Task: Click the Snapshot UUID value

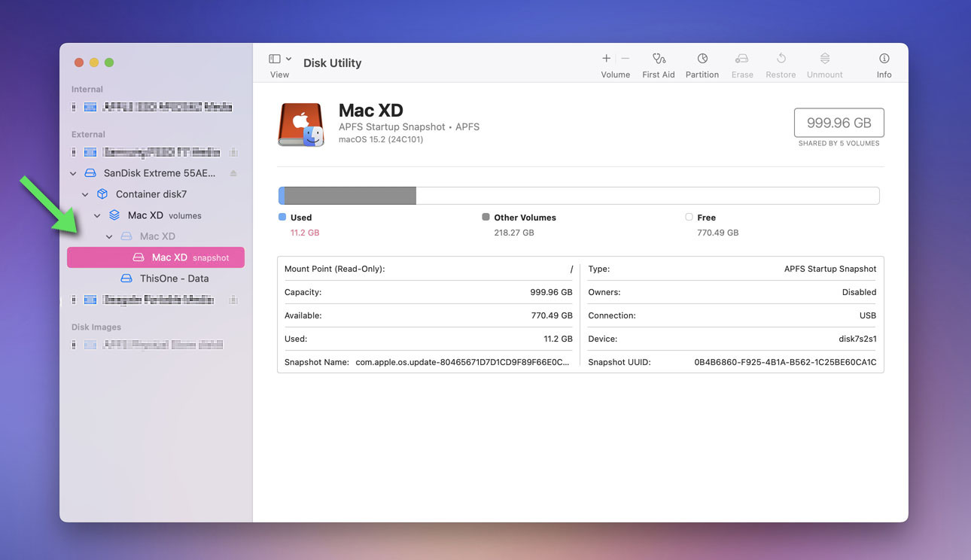Action: [x=785, y=362]
